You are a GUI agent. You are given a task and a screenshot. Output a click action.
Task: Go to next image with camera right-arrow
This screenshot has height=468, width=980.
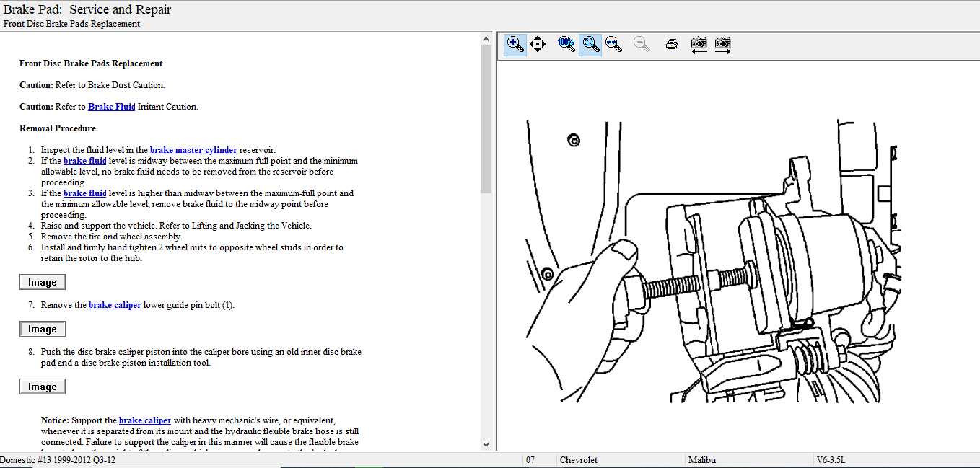[x=722, y=45]
